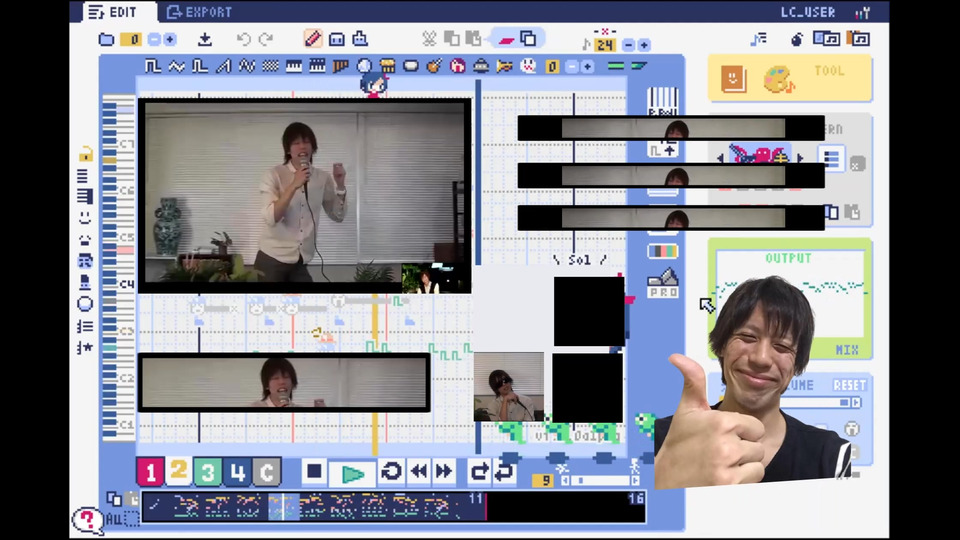This screenshot has height=540, width=960.
Task: Choose the guitar instrument
Action: 434,66
